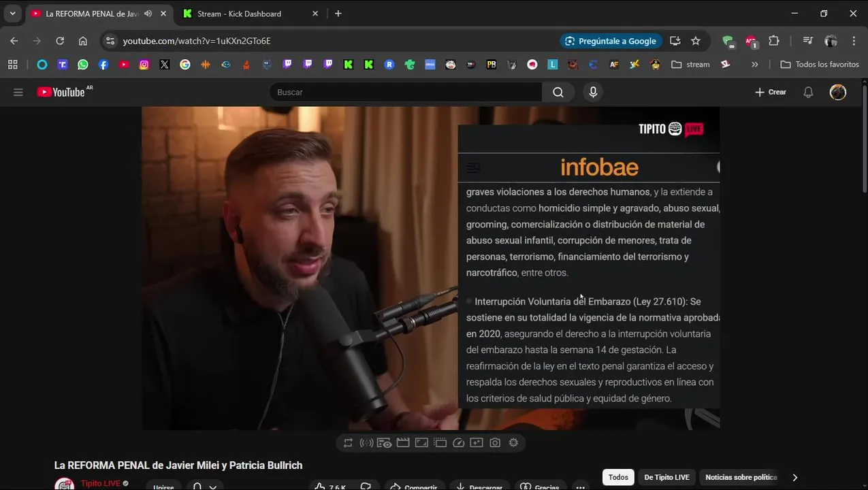The width and height of the screenshot is (868, 490).
Task: Open the X (Twitter) bookmark
Action: pos(165,65)
